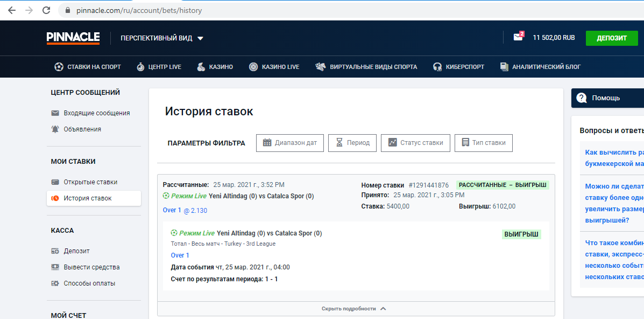Viewport: 644px width, 319px height.
Task: Open Вывести средства in Касса section
Action: (x=91, y=267)
